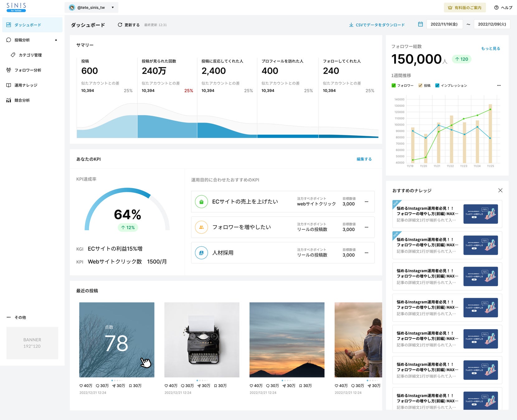The height and width of the screenshot is (420, 517).
Task: Open the weekly chart more options menu
Action: [499, 86]
